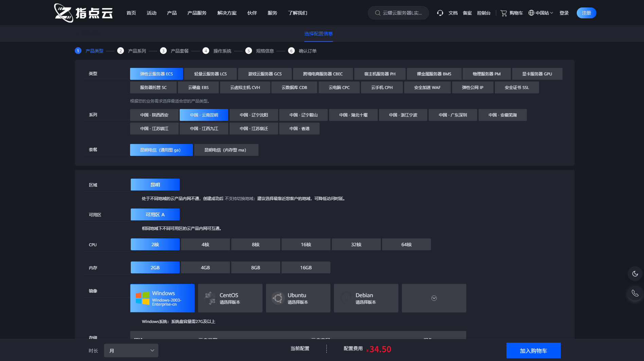This screenshot has height=361, width=644.
Task: Click the search magnifier icon
Action: [x=377, y=13]
